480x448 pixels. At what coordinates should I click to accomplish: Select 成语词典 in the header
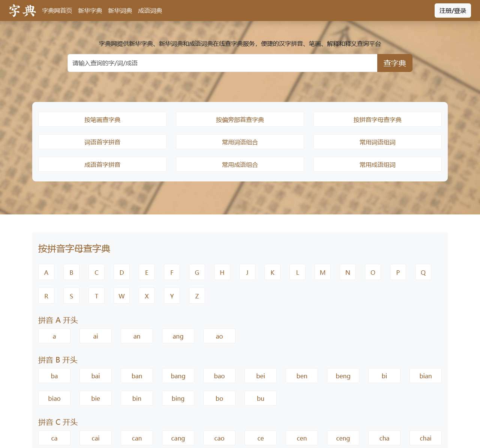coord(150,11)
